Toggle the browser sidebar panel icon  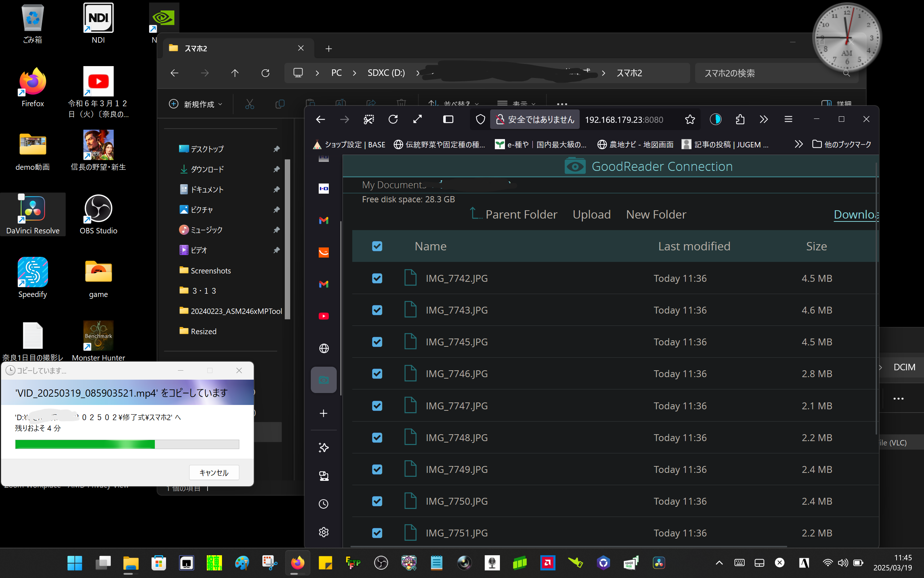point(448,120)
